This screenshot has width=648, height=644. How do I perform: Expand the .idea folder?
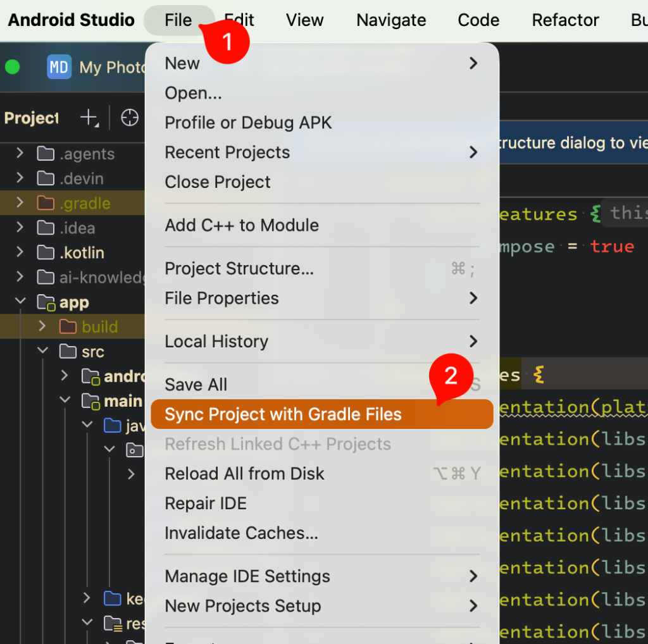(x=20, y=228)
